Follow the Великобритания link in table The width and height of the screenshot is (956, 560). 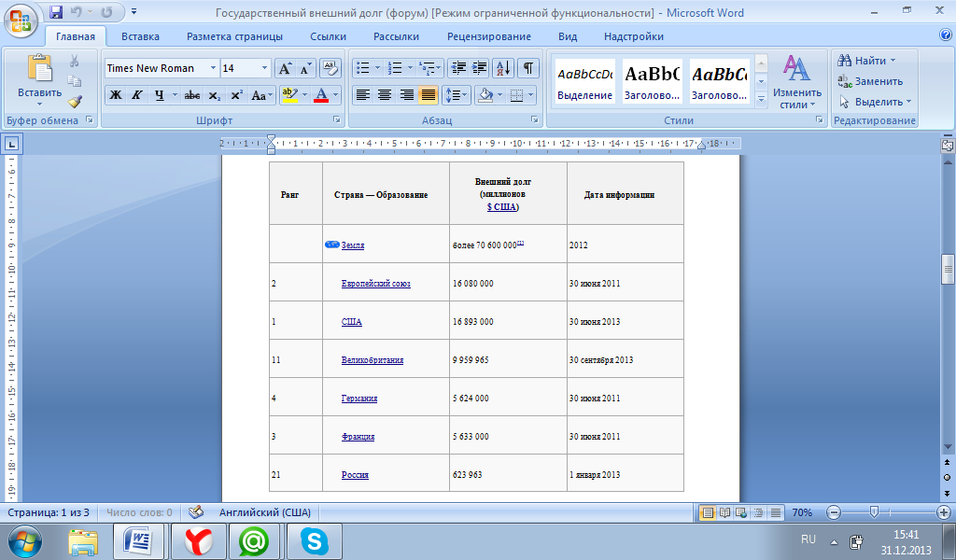pos(373,360)
